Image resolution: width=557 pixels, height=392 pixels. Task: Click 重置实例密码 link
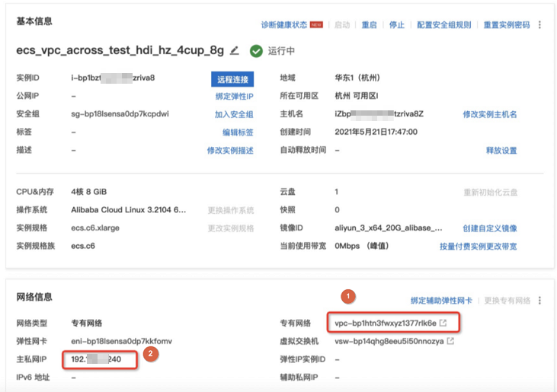point(507,25)
